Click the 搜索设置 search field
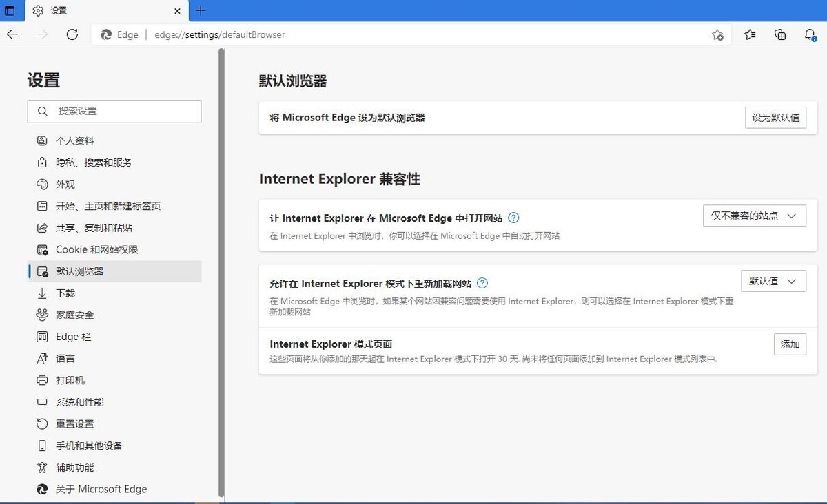The height and width of the screenshot is (504, 827). coord(114,111)
